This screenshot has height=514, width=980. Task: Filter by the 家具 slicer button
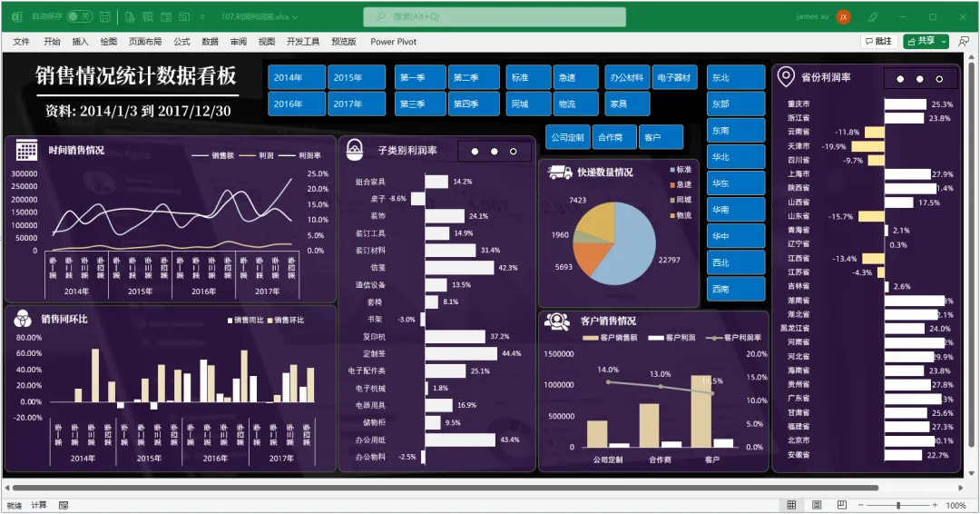coord(628,104)
